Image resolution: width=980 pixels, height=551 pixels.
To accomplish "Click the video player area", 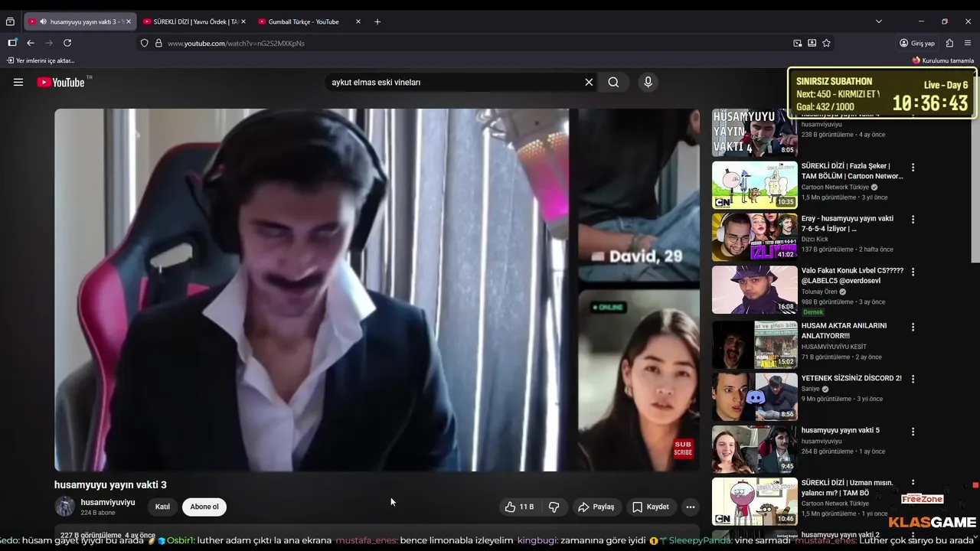I will pos(377,290).
